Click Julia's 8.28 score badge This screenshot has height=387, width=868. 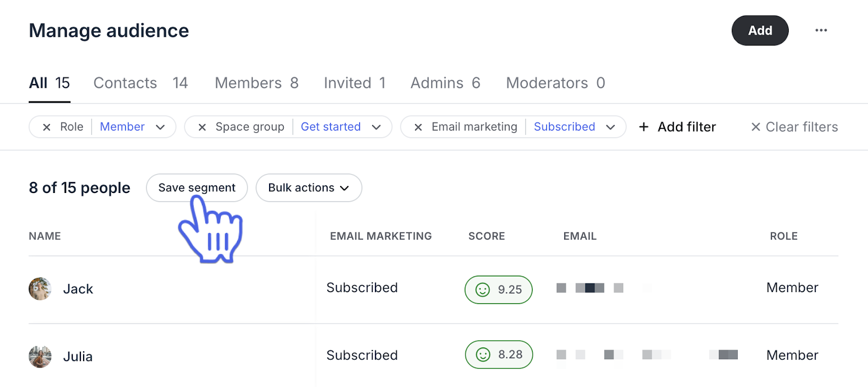(x=499, y=354)
